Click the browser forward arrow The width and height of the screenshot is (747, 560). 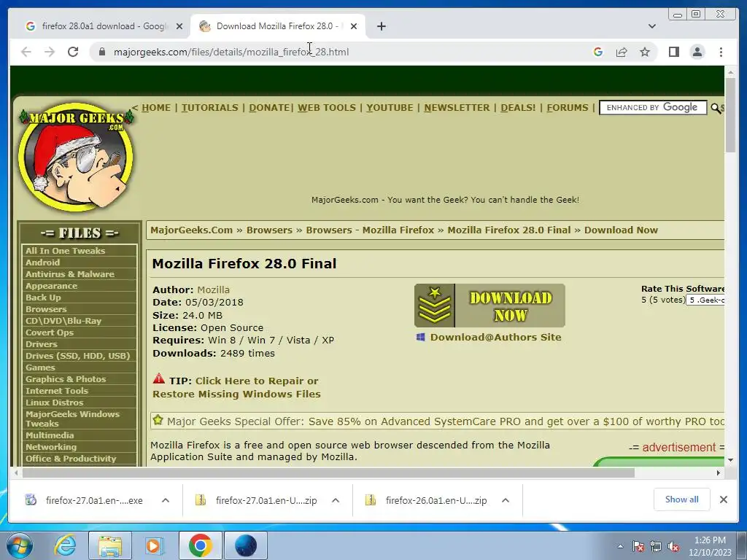(50, 52)
